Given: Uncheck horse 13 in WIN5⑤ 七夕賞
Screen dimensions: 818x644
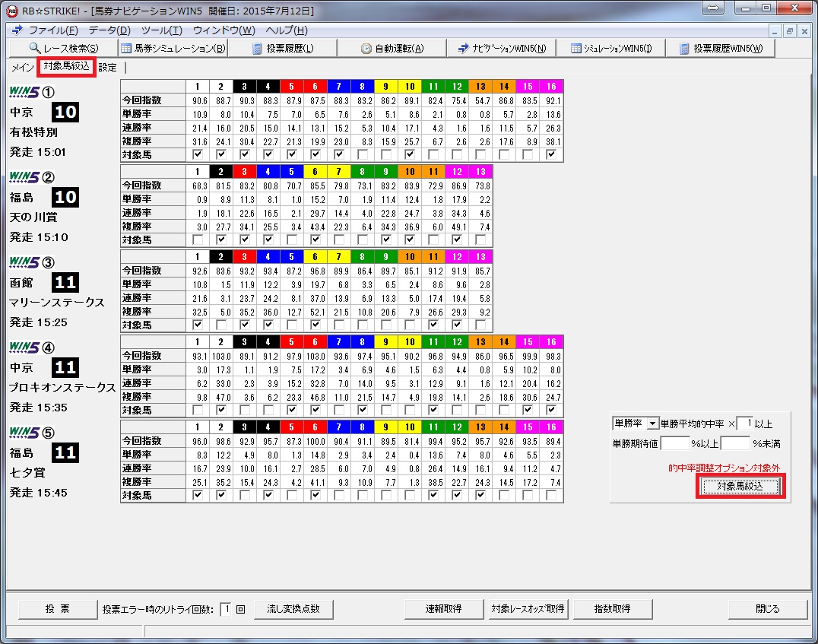Looking at the screenshot, I should click(480, 495).
